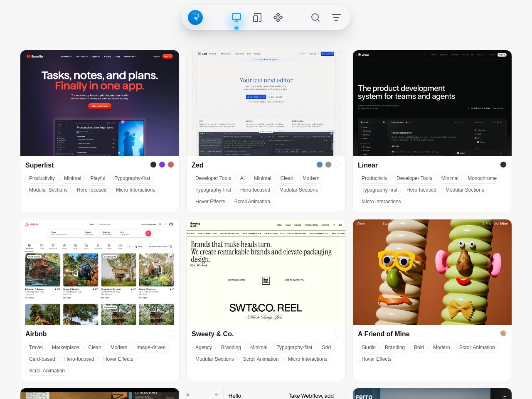Select the white color swatch on Zed card
Viewport: 532px width, 399px height.
coord(337,165)
